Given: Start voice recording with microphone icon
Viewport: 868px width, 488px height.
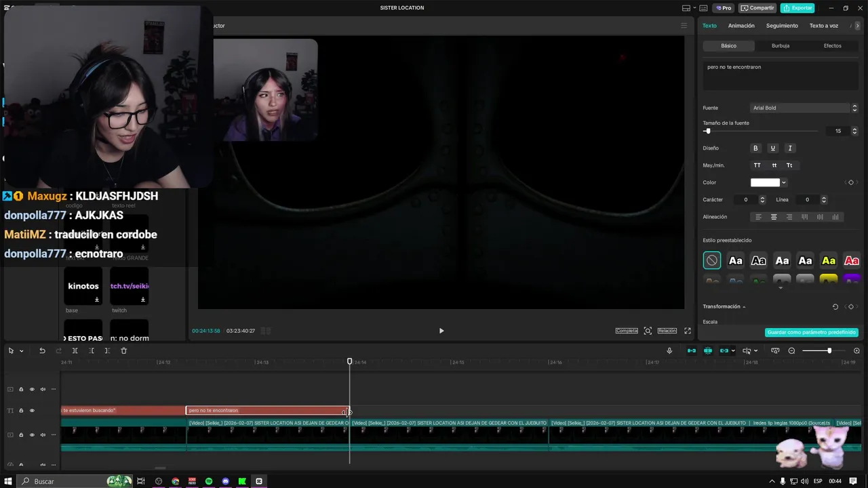Looking at the screenshot, I should 669,350.
